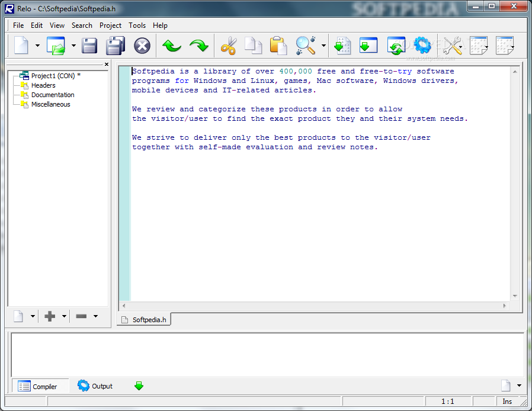Click the Rebuild project icon
532x411 pixels.
(x=396, y=46)
